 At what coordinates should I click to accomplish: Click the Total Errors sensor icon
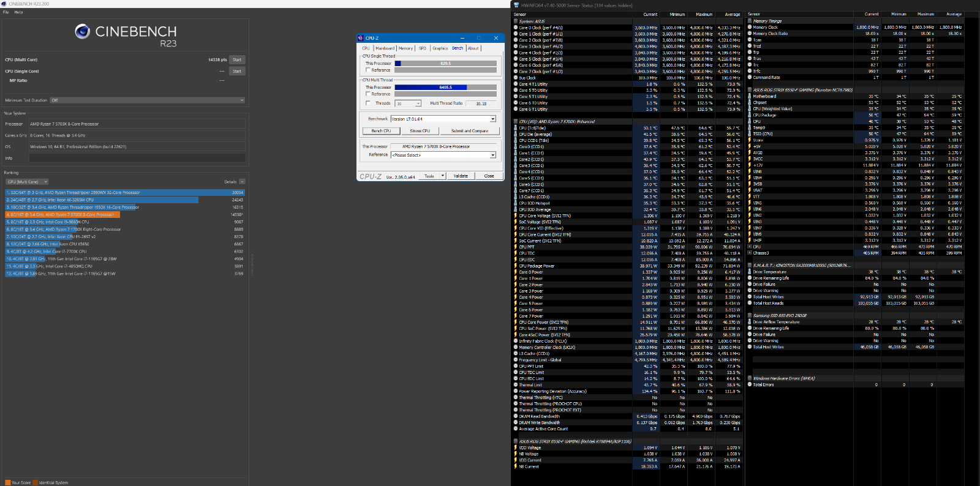tap(750, 384)
